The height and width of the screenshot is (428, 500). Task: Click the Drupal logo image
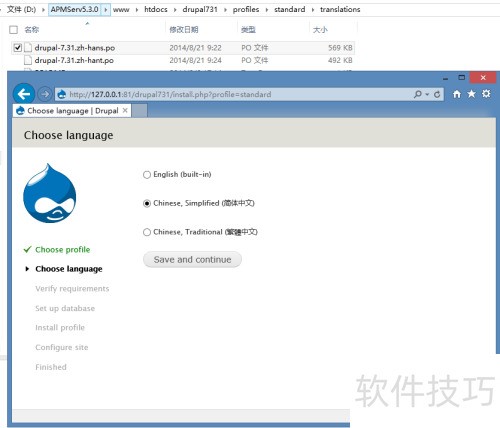pyautogui.click(x=49, y=193)
